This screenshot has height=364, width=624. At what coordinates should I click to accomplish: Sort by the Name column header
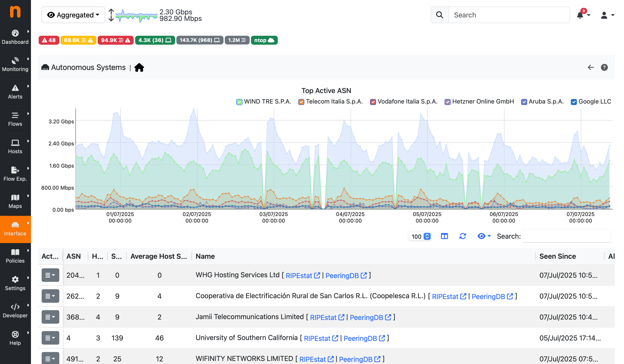click(205, 256)
